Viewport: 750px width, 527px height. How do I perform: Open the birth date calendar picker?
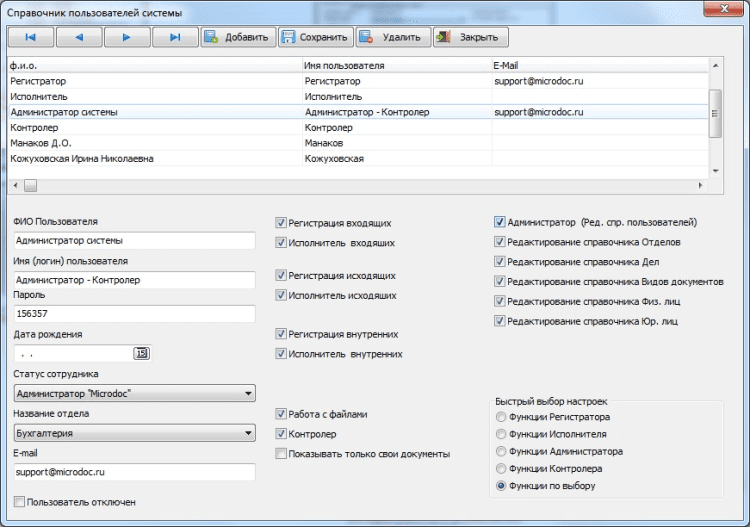141,353
